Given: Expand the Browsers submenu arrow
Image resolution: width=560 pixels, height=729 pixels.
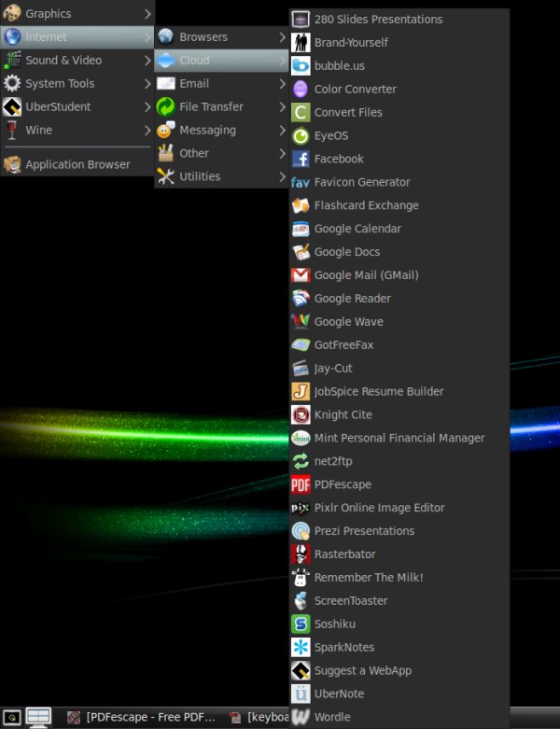Looking at the screenshot, I should 282,37.
